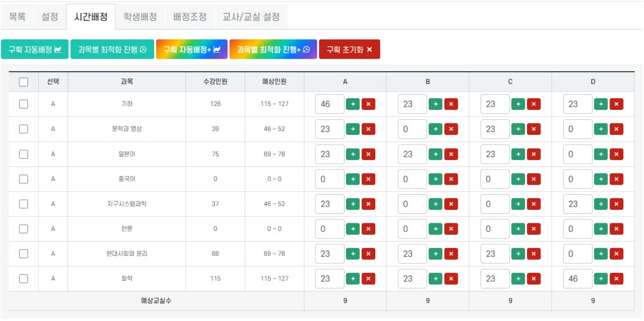This screenshot has height=321, width=644.
Task: Click the 수강인원 column header
Action: (215, 82)
